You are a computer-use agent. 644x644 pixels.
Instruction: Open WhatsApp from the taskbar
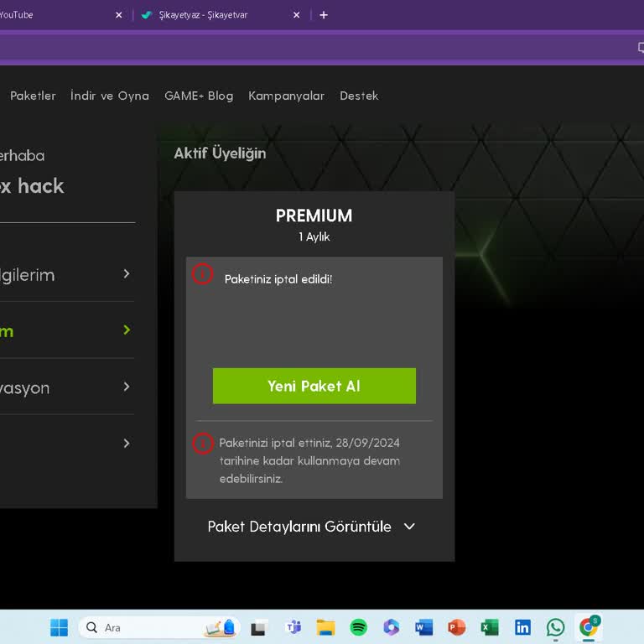555,627
